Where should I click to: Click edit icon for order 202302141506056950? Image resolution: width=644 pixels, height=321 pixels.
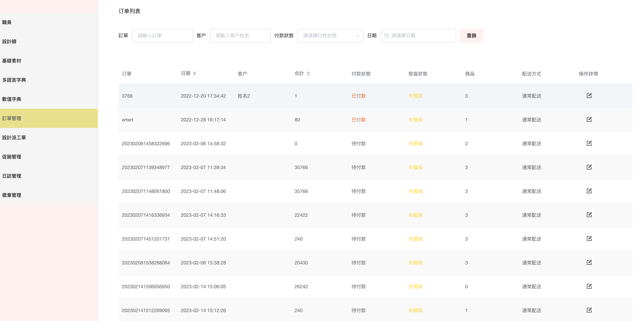pos(589,286)
